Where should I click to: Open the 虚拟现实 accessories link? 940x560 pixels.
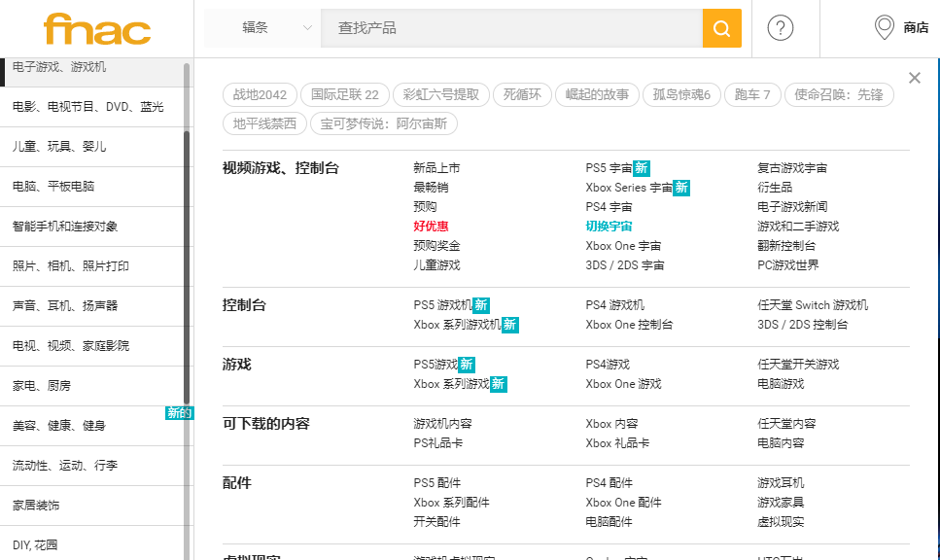pyautogui.click(x=781, y=522)
